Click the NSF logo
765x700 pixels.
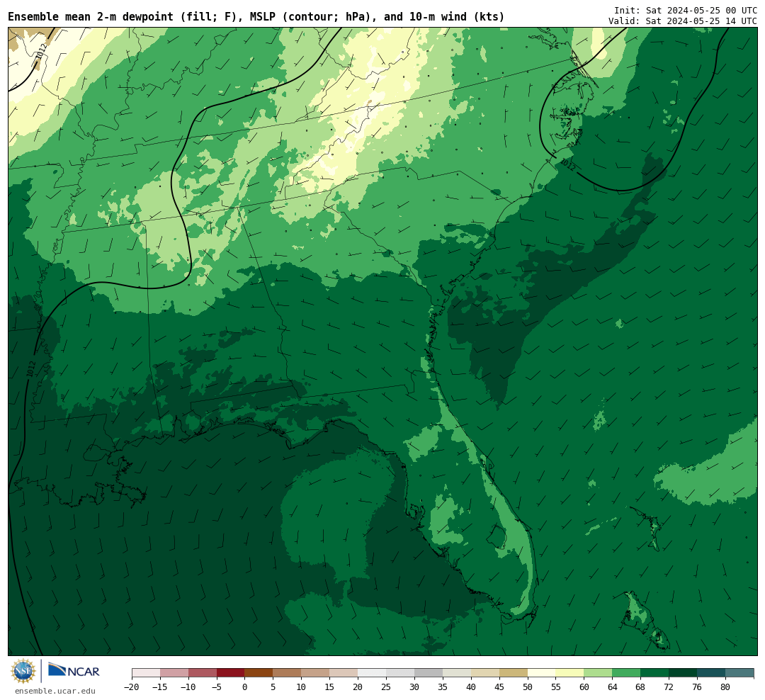tap(23, 671)
